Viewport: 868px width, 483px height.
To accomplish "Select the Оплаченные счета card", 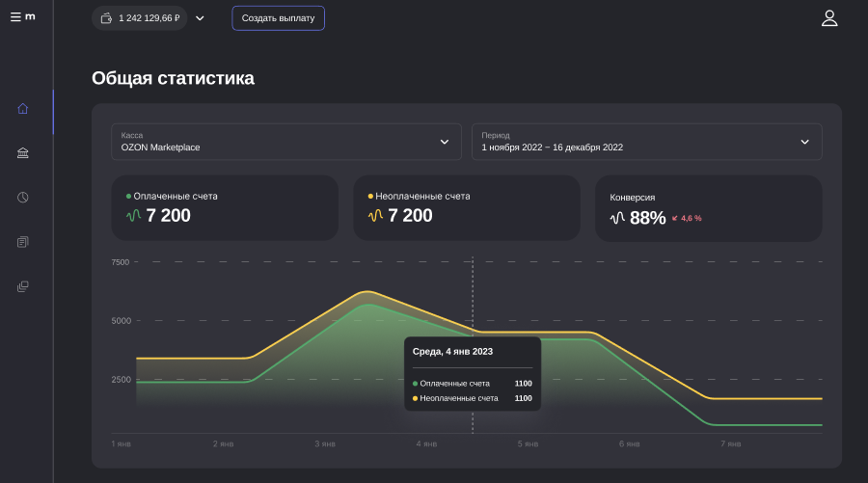I will tap(225, 207).
